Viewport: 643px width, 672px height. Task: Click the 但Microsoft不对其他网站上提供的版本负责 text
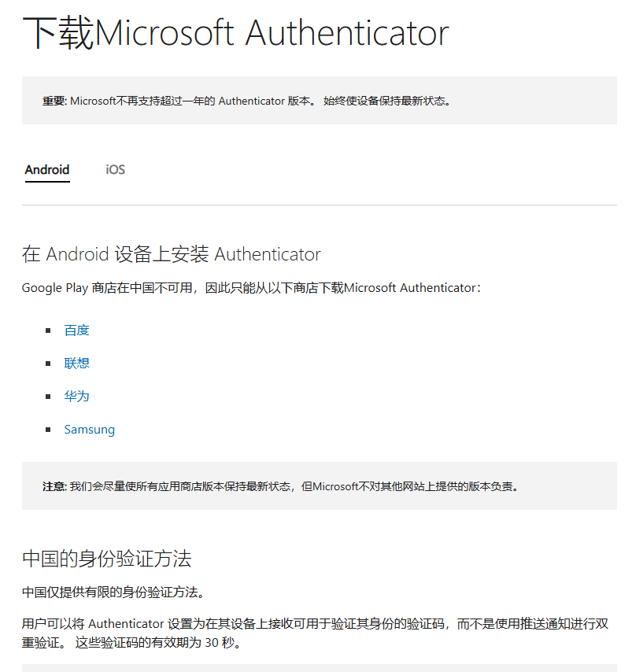(410, 486)
